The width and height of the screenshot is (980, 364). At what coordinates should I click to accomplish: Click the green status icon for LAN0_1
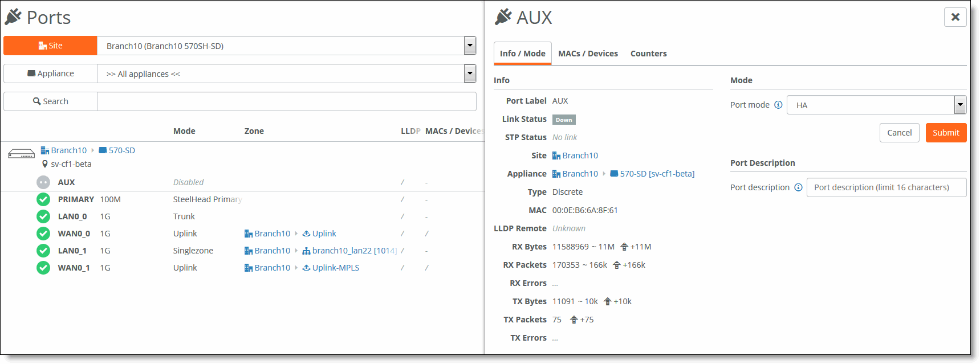tap(43, 251)
